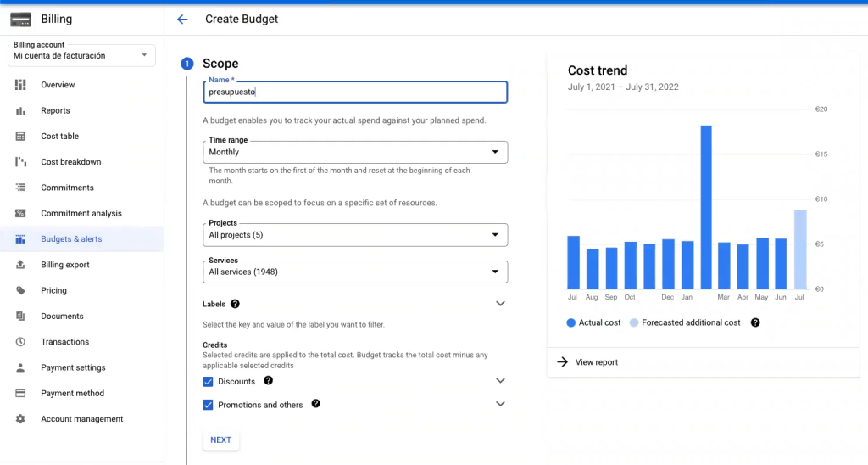This screenshot has width=868, height=465.
Task: Click the View report link
Action: point(596,362)
